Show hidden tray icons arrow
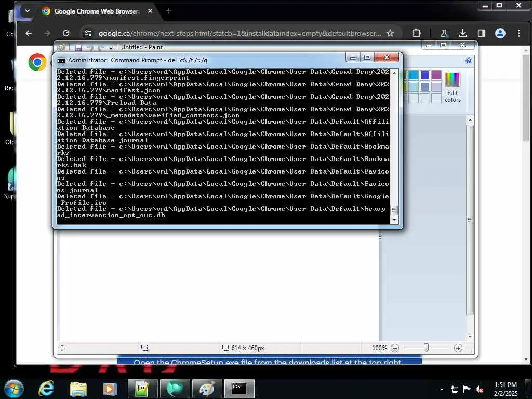The width and height of the screenshot is (532, 399). [442, 389]
